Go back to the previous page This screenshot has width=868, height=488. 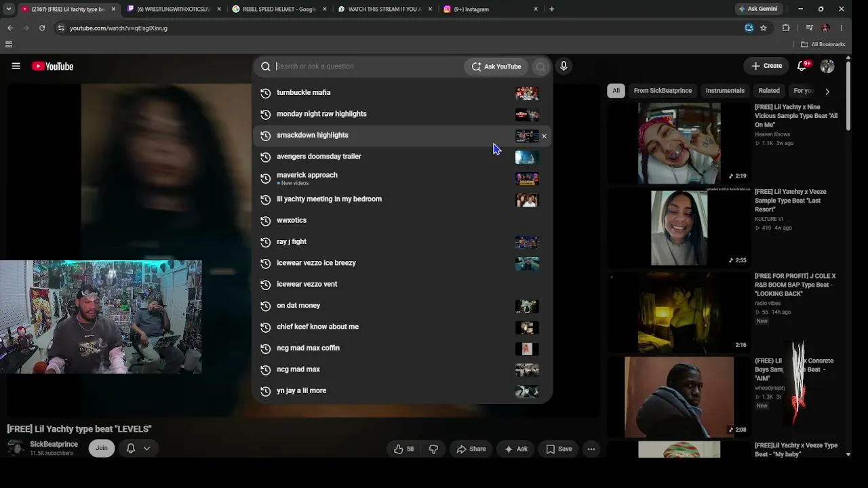coord(10,28)
